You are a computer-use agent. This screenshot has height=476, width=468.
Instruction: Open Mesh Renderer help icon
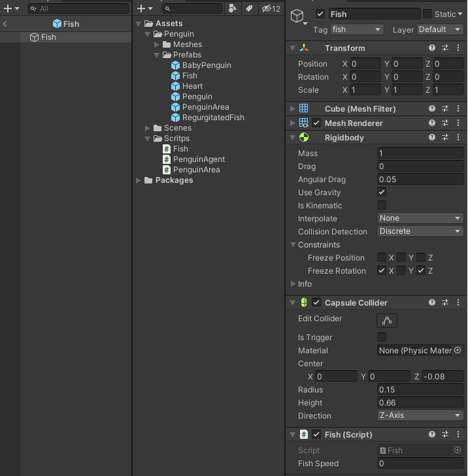pos(432,123)
